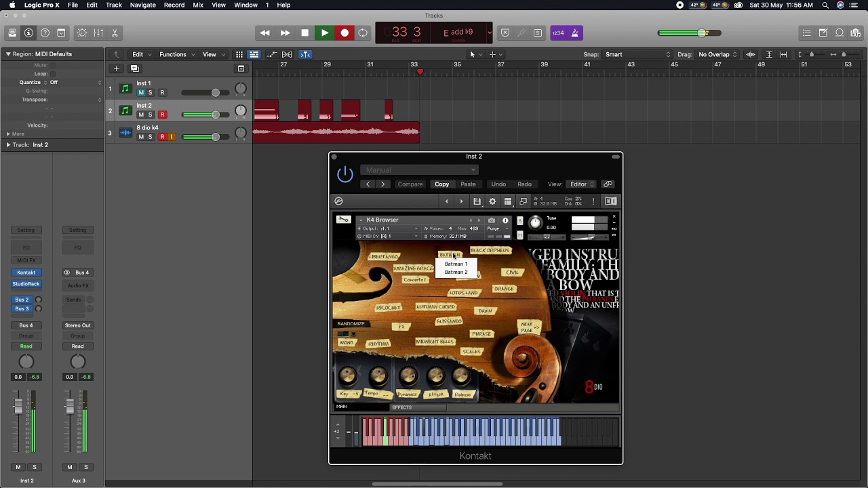
Task: Toggle Catch playhead button
Action: (305, 54)
